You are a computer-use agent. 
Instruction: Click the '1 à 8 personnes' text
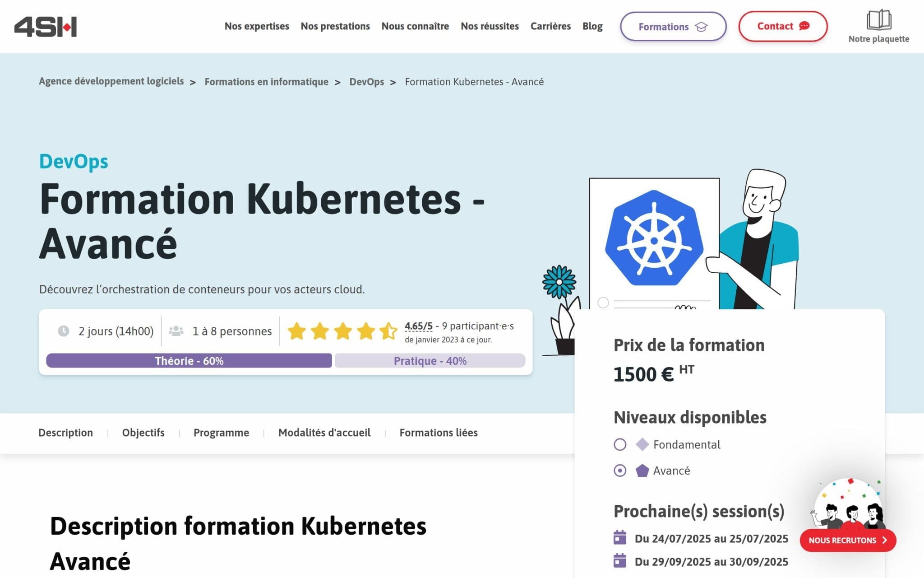click(232, 331)
